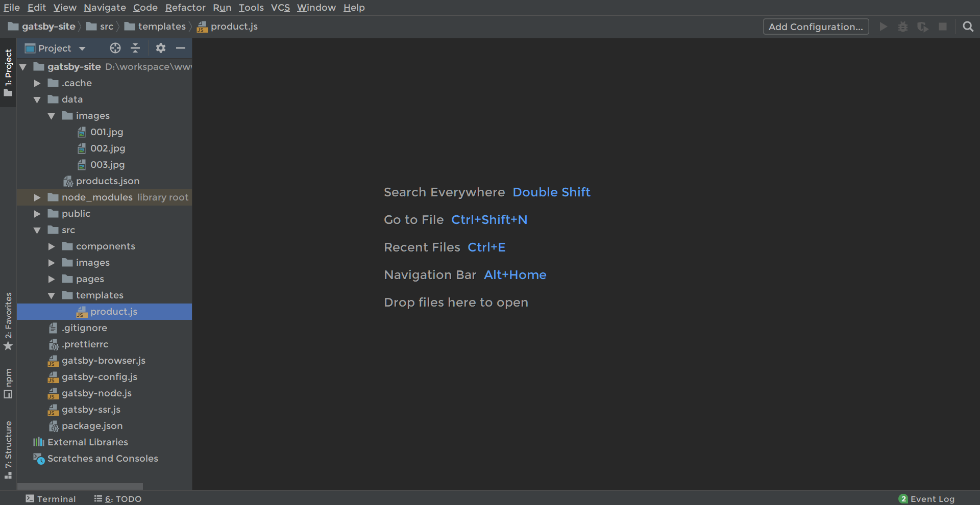Screen dimensions: 980x505
Task: Launch the Debugger using the bug icon
Action: pyautogui.click(x=903, y=27)
